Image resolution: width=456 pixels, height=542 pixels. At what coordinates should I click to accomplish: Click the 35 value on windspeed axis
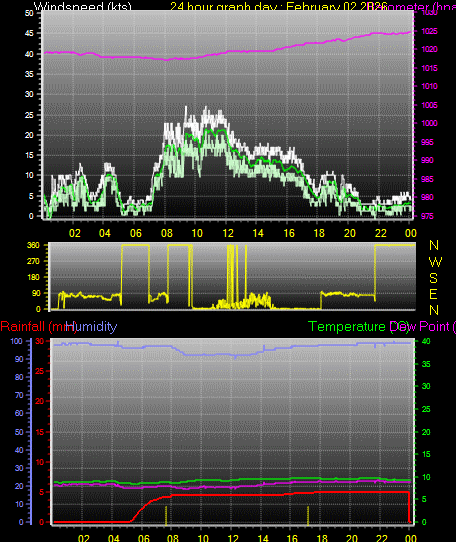29,74
